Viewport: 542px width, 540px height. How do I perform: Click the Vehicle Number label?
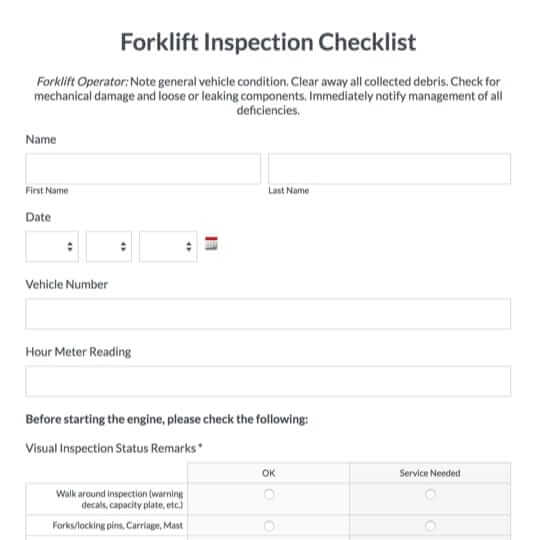67,284
